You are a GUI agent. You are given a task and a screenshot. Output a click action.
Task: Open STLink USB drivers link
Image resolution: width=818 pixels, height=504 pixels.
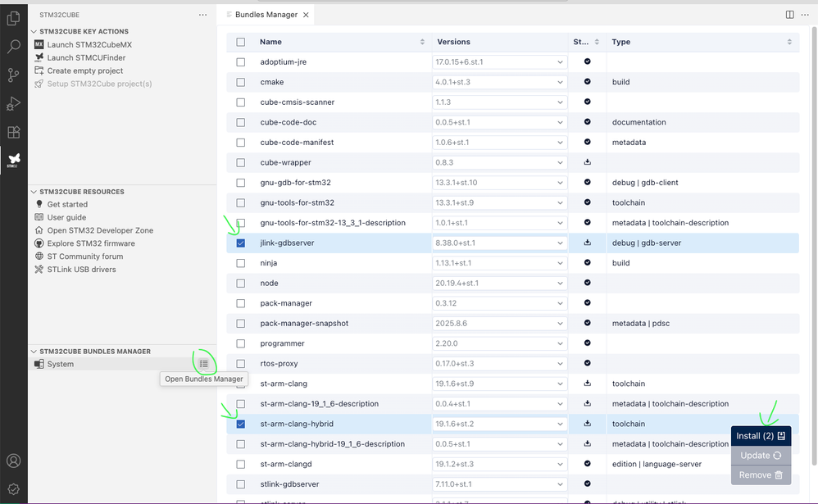tap(81, 270)
